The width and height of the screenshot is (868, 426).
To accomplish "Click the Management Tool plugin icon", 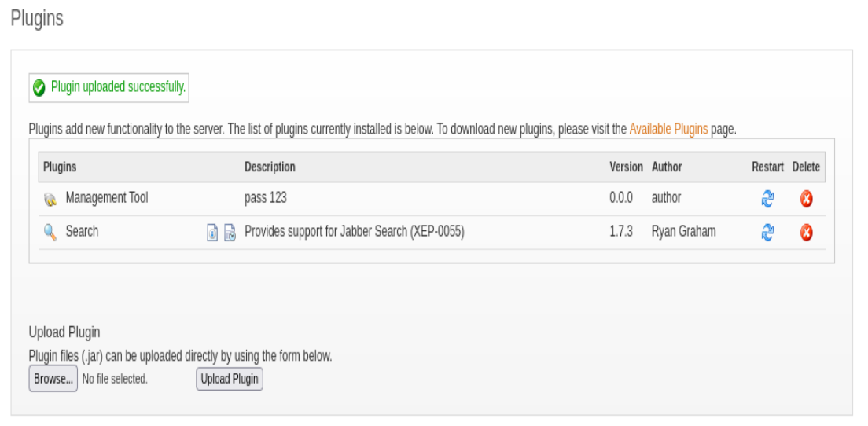I will click(50, 200).
